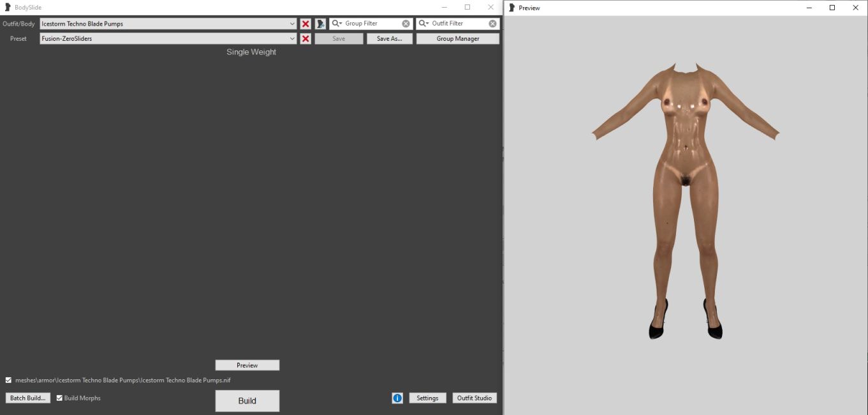Click the Preset label
The image size is (868, 415).
(x=18, y=39)
